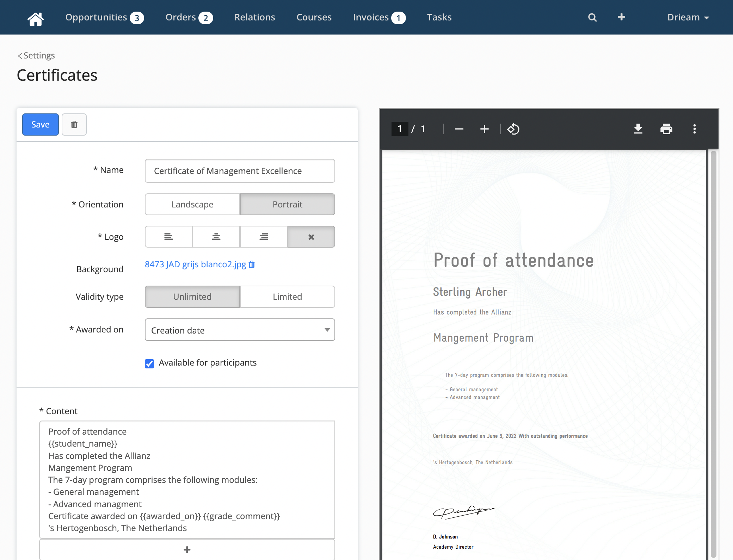The image size is (733, 560).
Task: Open the search magnifier icon
Action: (x=592, y=18)
